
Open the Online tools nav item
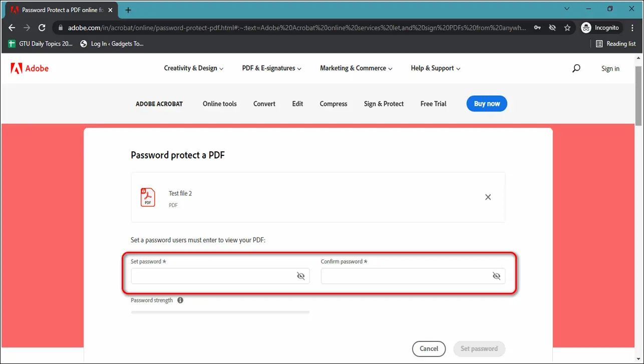(x=220, y=104)
